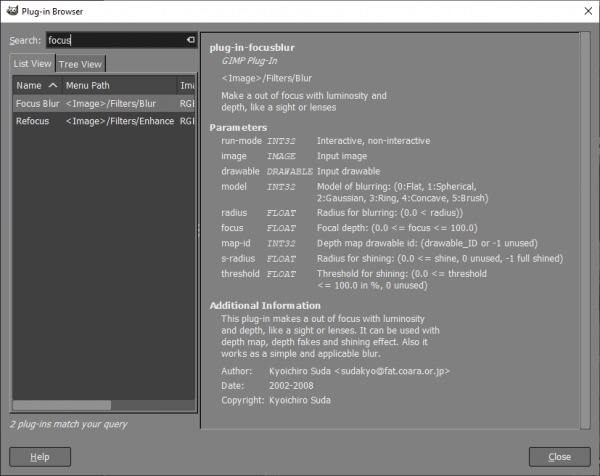Click 'Focal depth: (0.0 <= focus <= 100.0)' description
This screenshot has width=600, height=476.
pos(397,228)
